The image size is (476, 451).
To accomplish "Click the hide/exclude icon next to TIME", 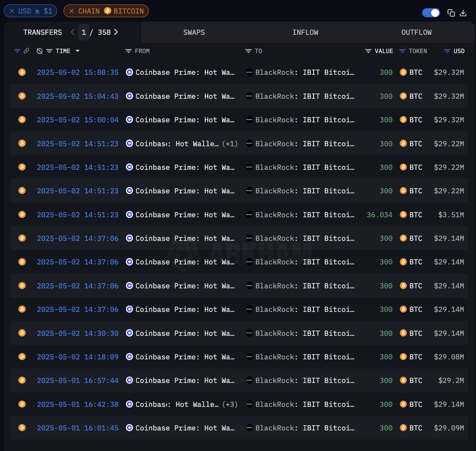I will point(39,51).
